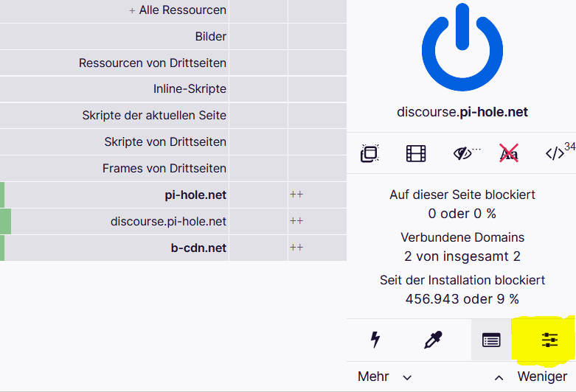576x392 pixels.
Task: Toggle the blocked remote fonts Aa icon
Action: [x=509, y=153]
